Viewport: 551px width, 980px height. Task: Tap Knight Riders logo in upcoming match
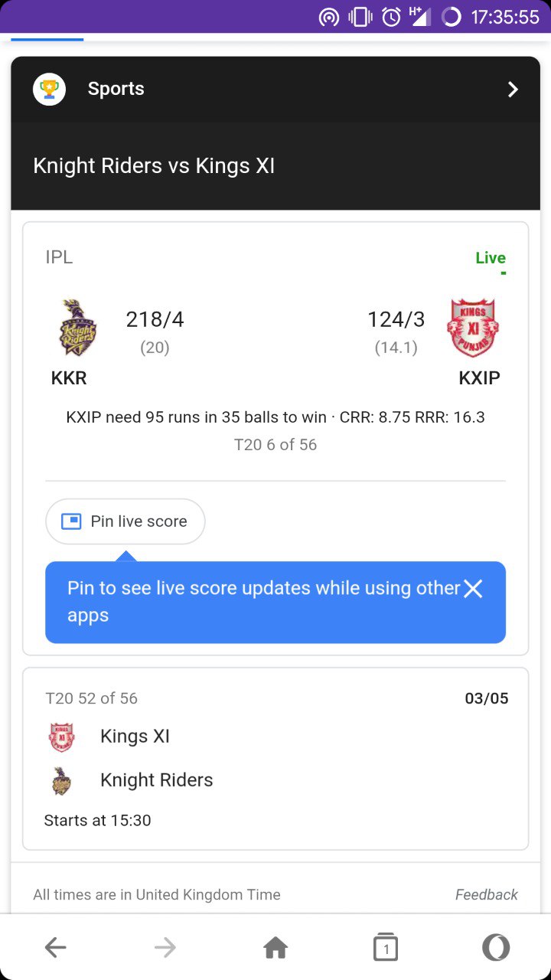pos(62,781)
